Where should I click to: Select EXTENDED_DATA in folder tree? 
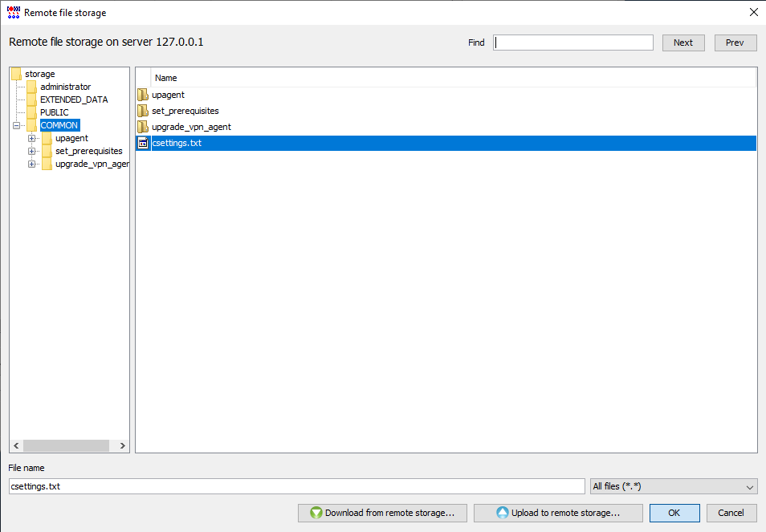pyautogui.click(x=74, y=99)
